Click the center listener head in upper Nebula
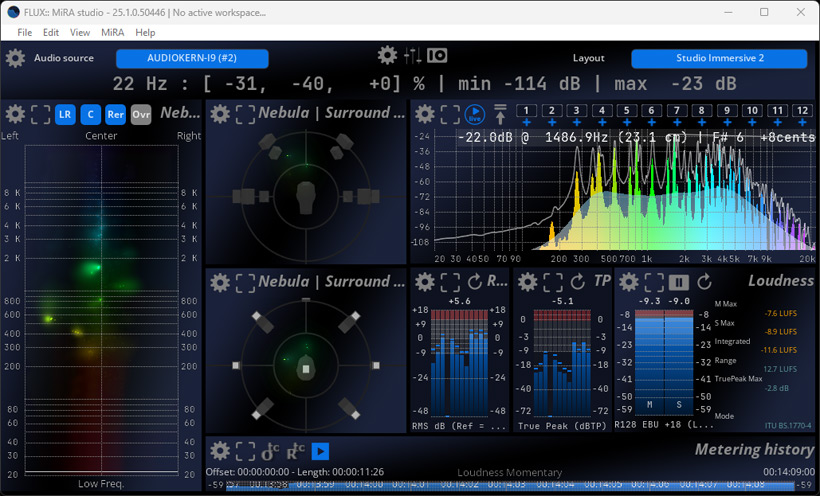This screenshot has width=820, height=496. 306,197
